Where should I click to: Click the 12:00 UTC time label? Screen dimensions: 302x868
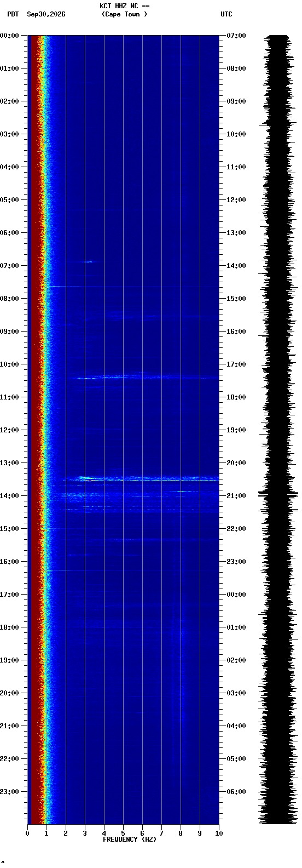(x=236, y=200)
